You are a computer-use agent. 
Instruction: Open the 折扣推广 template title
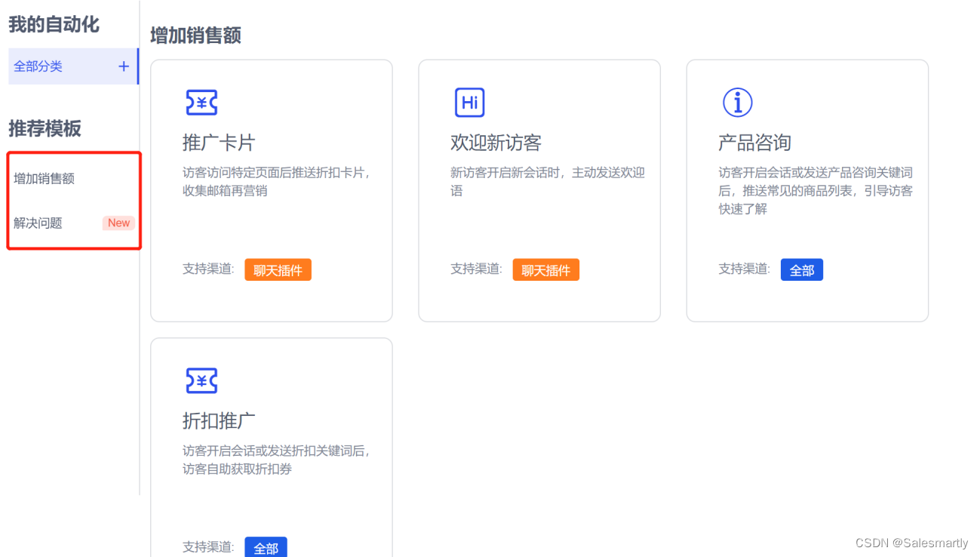(x=219, y=420)
